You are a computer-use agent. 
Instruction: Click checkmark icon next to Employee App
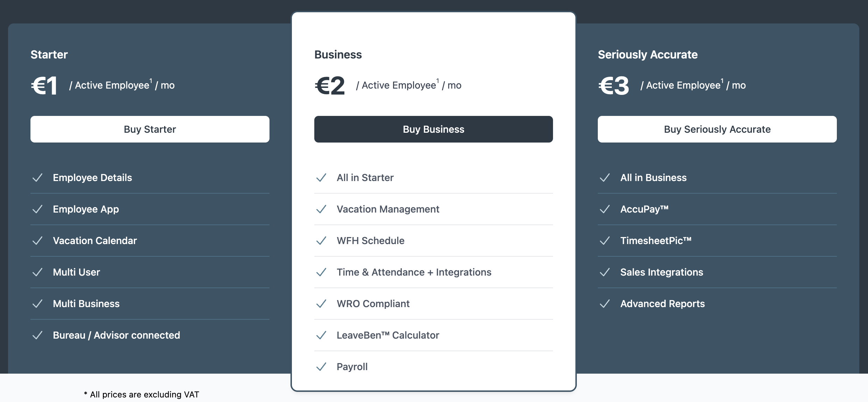point(37,209)
